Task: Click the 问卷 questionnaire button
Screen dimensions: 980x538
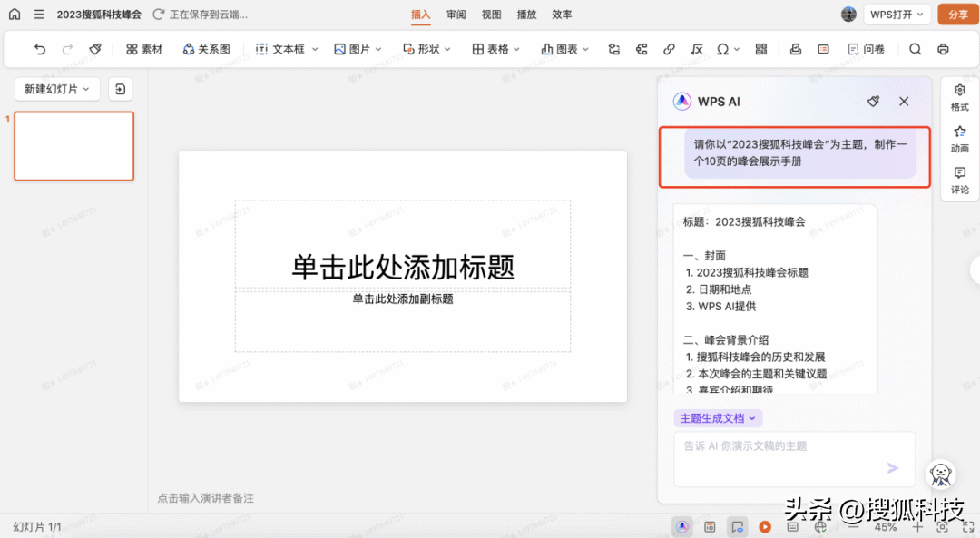Action: [866, 49]
